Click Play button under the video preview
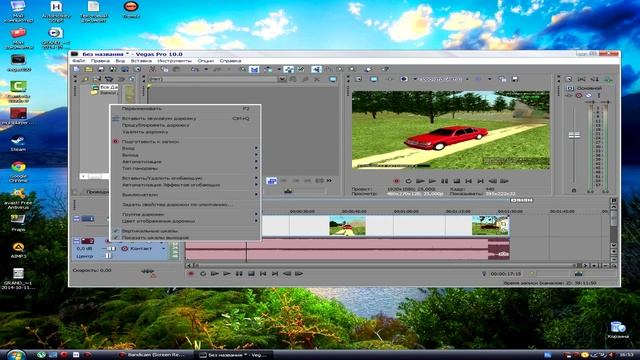640x360 pixels. click(x=432, y=181)
